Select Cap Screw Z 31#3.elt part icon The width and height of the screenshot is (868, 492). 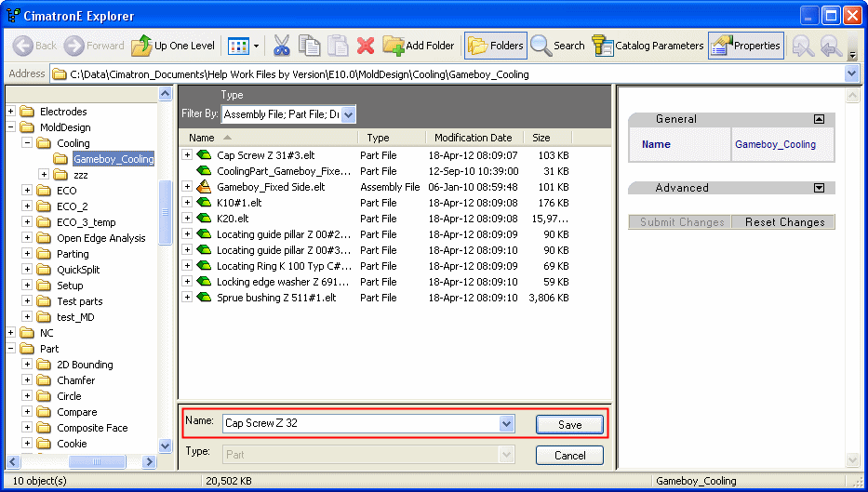pos(205,155)
